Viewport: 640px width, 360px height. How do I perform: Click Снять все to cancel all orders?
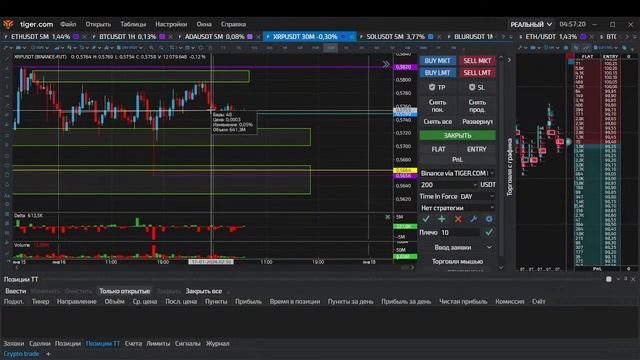pos(438,122)
